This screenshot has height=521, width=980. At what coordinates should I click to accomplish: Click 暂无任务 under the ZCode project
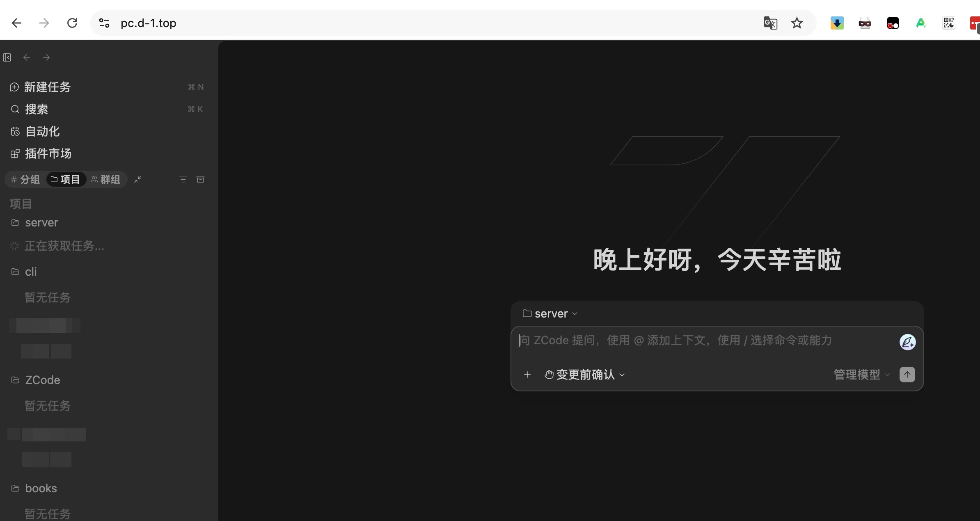point(48,406)
